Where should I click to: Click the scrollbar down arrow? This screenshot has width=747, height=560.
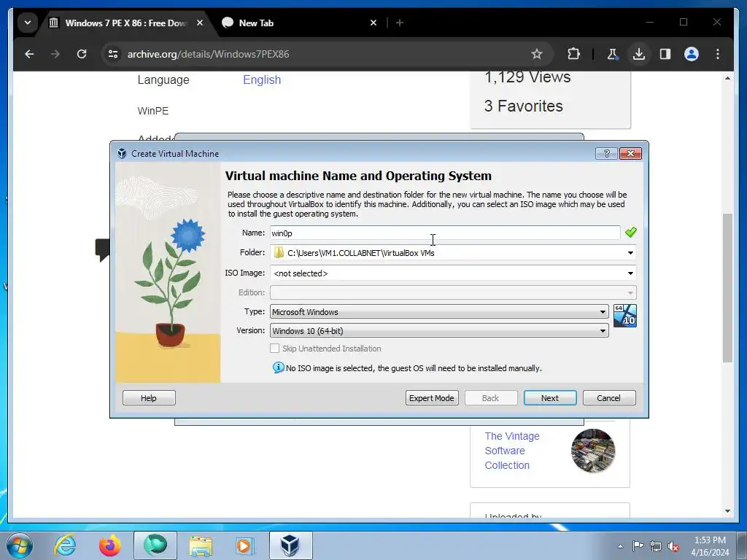coord(727,511)
